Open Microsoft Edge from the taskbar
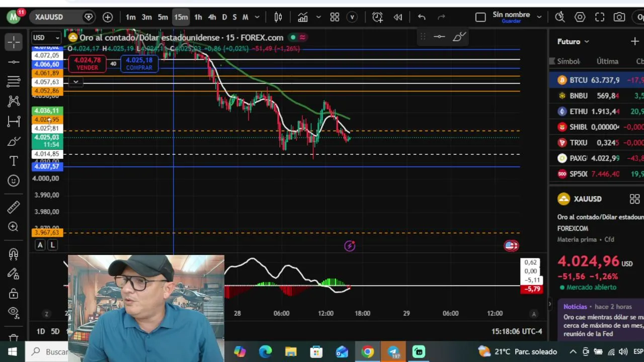The image size is (644, 362). (265, 351)
